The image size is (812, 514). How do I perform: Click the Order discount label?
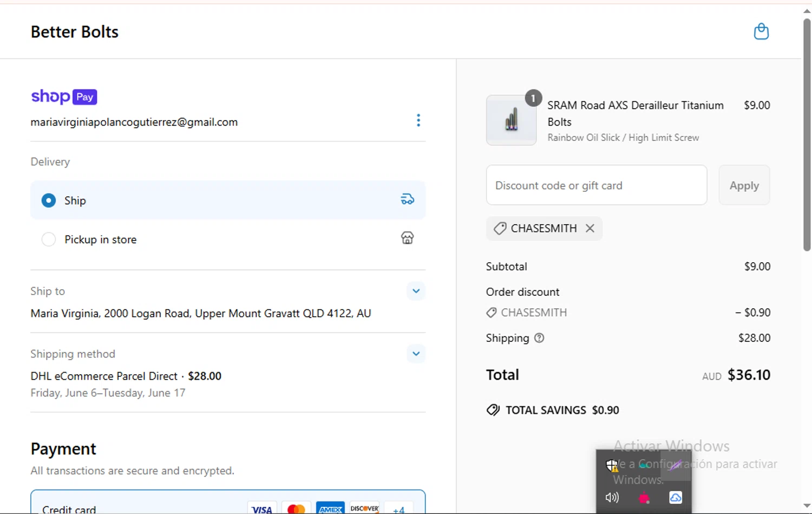point(522,292)
